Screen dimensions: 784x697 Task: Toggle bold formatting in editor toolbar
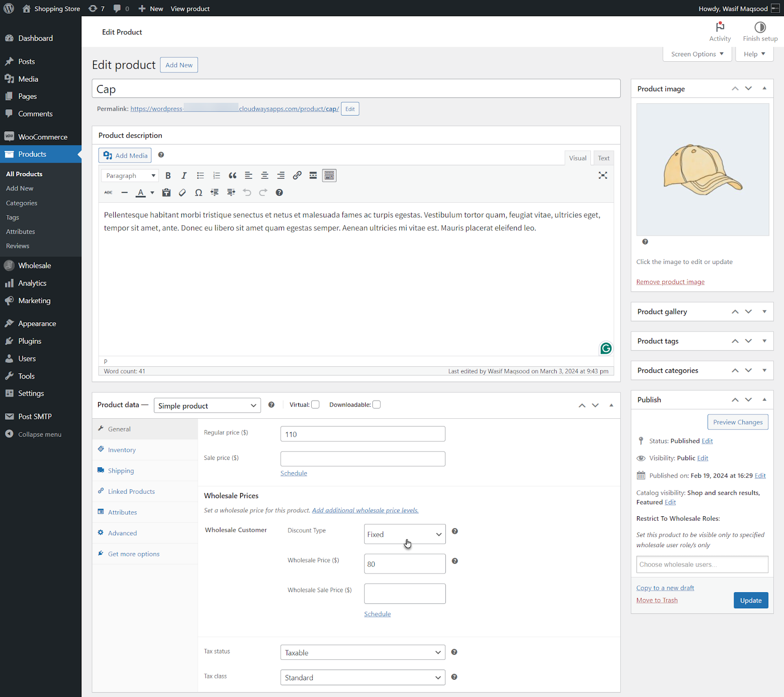(x=168, y=175)
